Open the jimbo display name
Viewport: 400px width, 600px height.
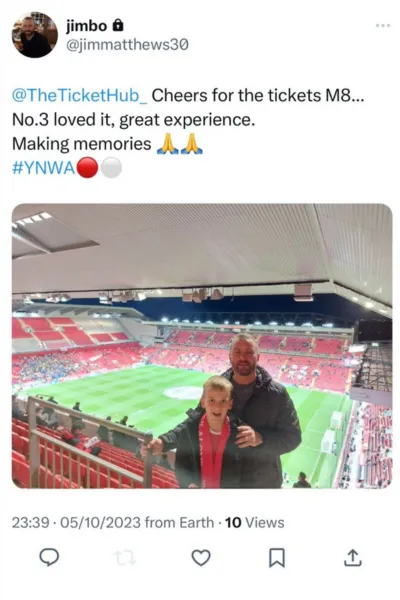pos(87,26)
